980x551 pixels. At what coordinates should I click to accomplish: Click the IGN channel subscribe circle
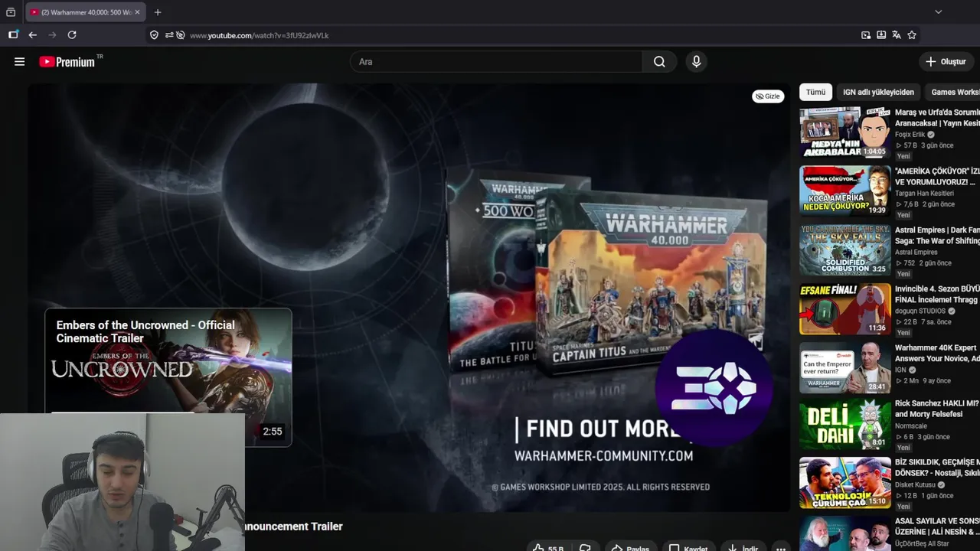click(x=714, y=388)
